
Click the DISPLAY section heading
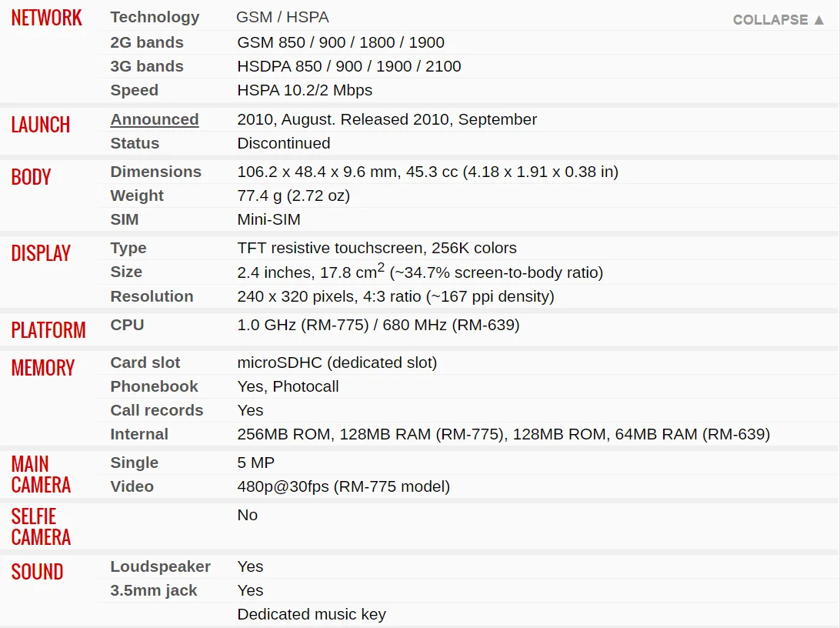41,253
